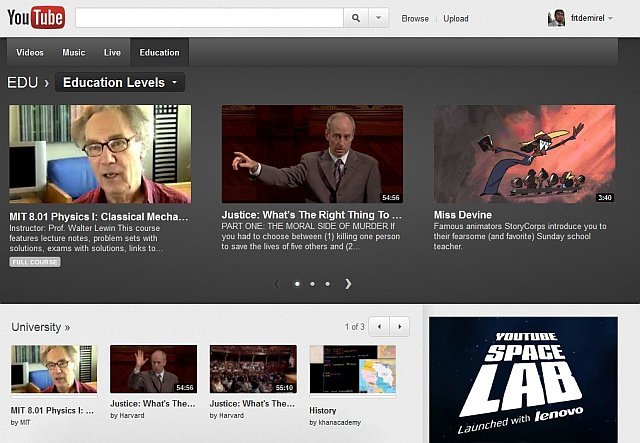Go to previous carousel slide arrow
640x443 pixels.
(x=277, y=283)
